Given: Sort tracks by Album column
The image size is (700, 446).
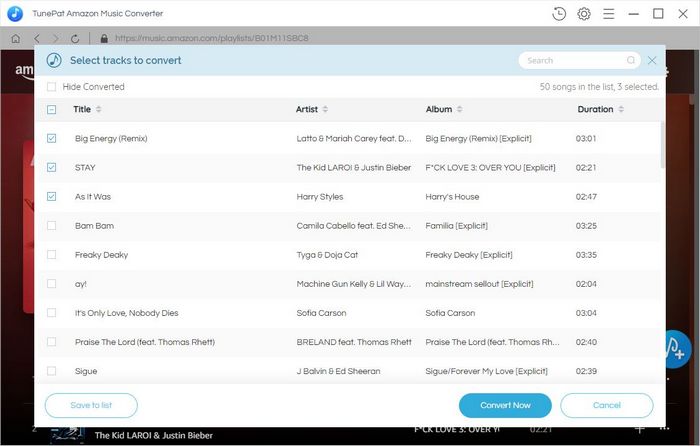Looking at the screenshot, I should [459, 109].
